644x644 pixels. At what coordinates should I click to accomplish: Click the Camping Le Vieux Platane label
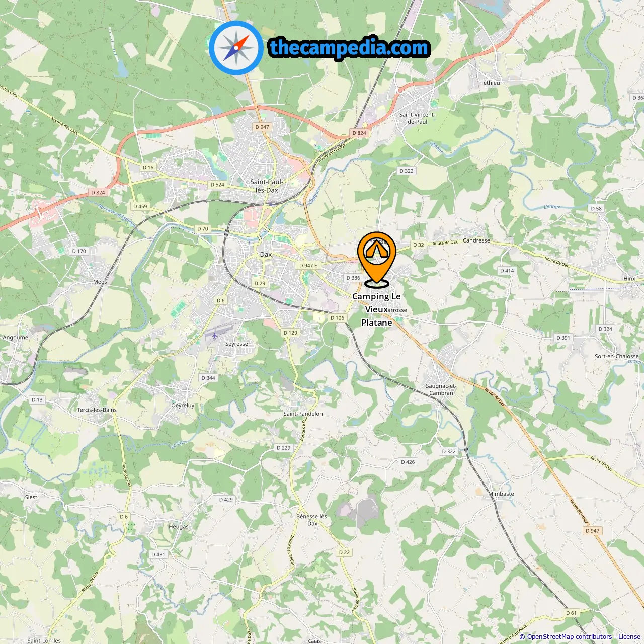click(x=376, y=309)
